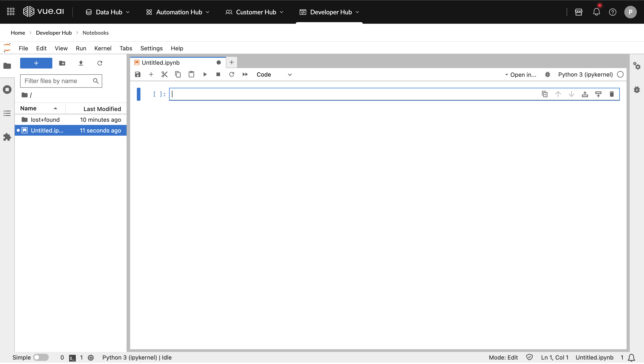Interrupt the kernel with the stop icon
644x364 pixels.
click(x=218, y=75)
